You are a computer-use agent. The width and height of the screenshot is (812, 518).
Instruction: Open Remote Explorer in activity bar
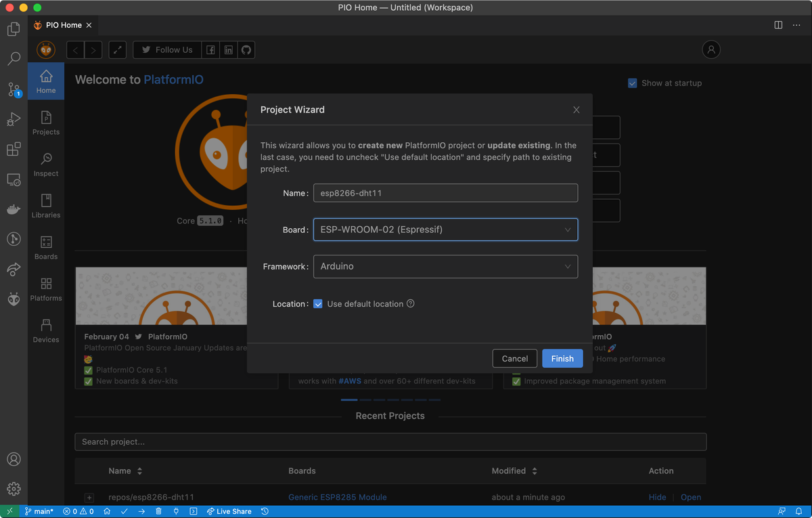click(x=14, y=179)
